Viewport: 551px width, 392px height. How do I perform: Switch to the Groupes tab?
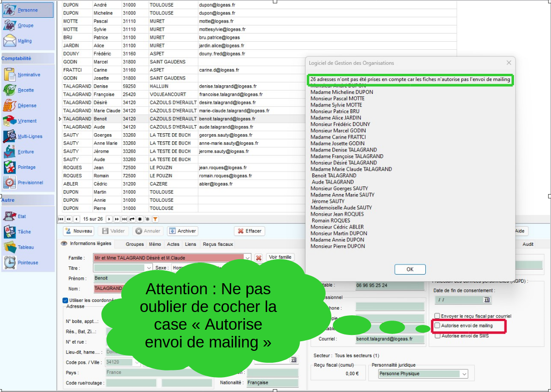[134, 244]
